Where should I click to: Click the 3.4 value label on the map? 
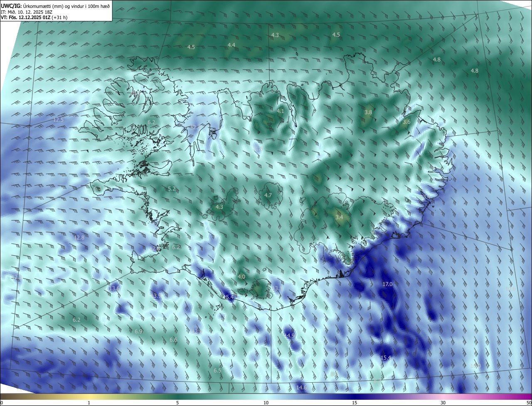pos(339,217)
